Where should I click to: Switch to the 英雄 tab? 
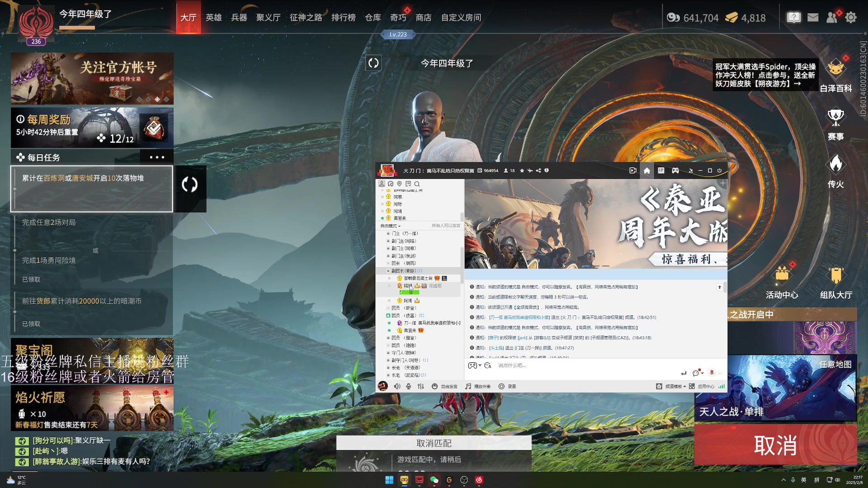(x=214, y=18)
